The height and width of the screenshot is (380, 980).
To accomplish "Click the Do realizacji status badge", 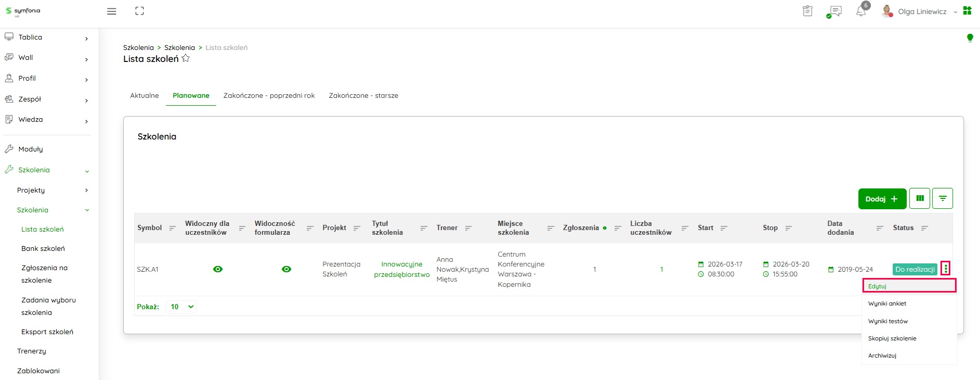I will click(914, 269).
